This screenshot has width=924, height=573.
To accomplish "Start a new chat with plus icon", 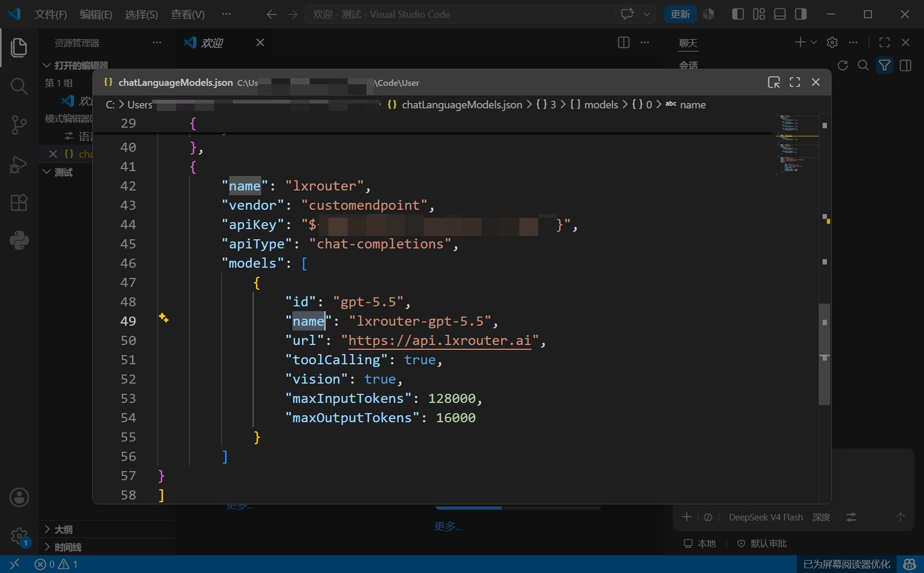I will pyautogui.click(x=800, y=42).
